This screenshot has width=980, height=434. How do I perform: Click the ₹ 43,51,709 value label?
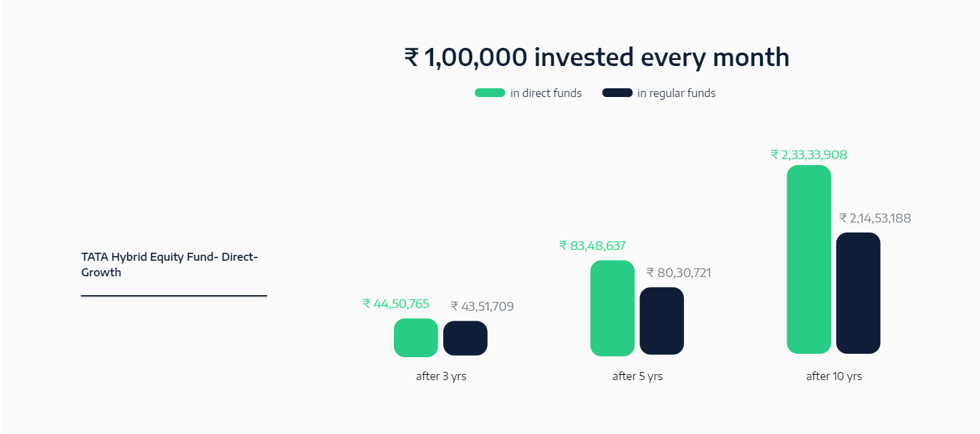(x=482, y=307)
